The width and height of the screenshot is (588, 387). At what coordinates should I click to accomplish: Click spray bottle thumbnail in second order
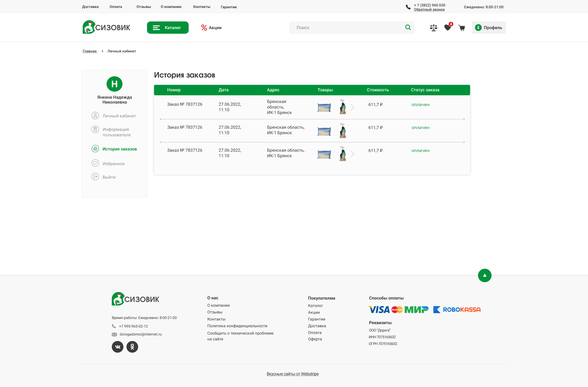pos(343,131)
